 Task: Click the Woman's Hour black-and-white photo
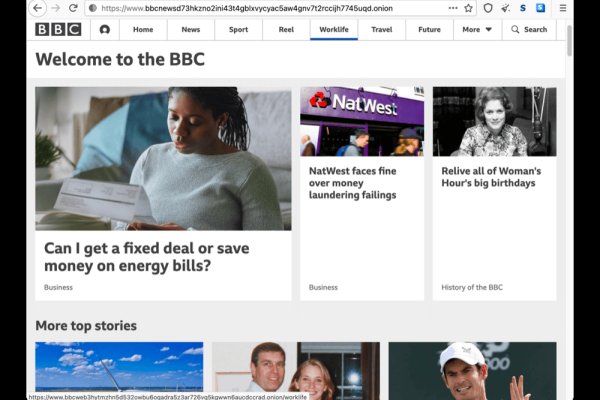[494, 121]
